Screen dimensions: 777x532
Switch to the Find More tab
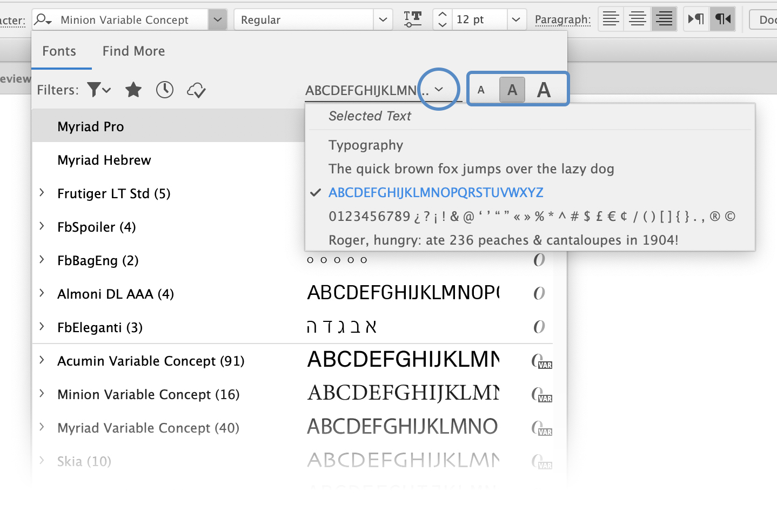tap(133, 51)
